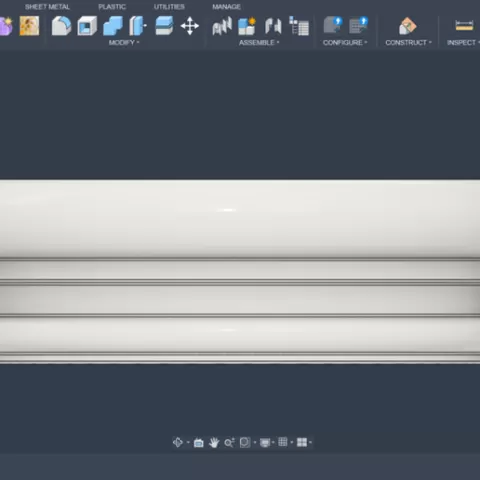This screenshot has height=480, width=480.
Task: Switch to the SHEET METAL tab
Action: [47, 7]
